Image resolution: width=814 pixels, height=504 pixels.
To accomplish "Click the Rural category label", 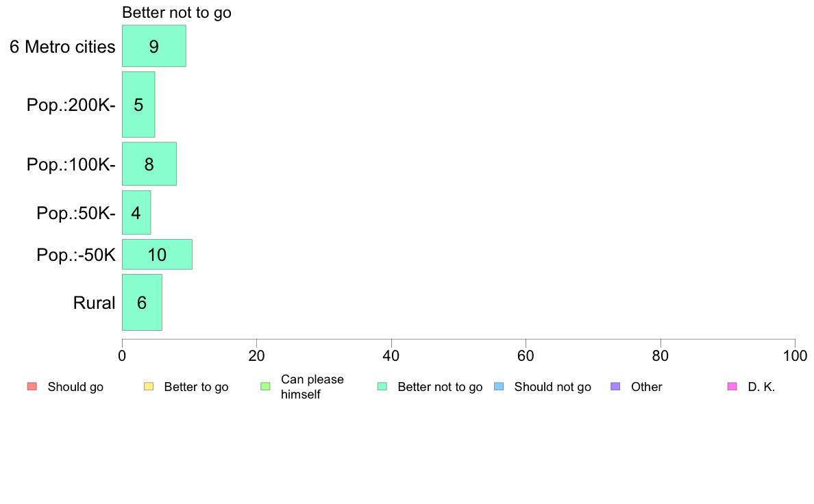I will click(94, 303).
